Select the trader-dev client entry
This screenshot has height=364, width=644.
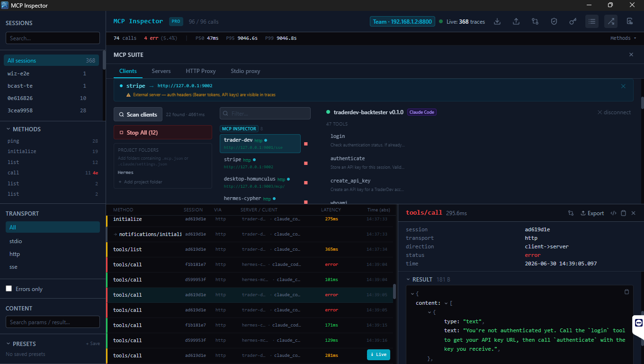[260, 144]
